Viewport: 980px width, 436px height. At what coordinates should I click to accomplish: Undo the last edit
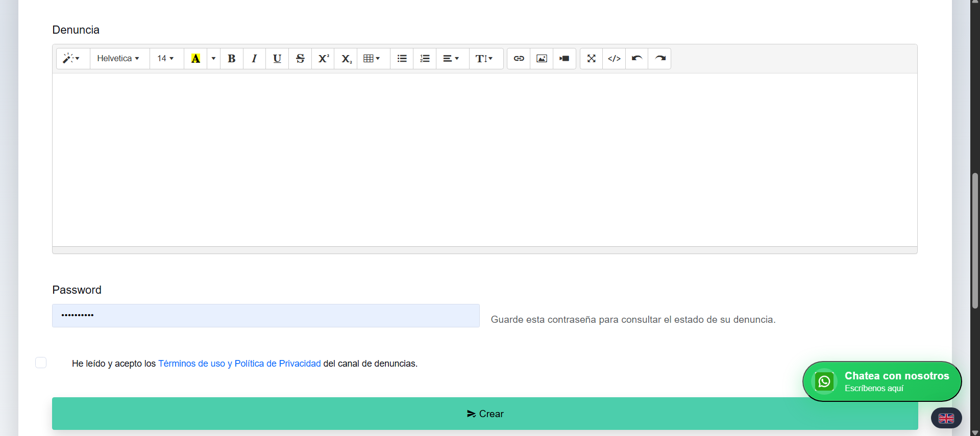[636, 59]
